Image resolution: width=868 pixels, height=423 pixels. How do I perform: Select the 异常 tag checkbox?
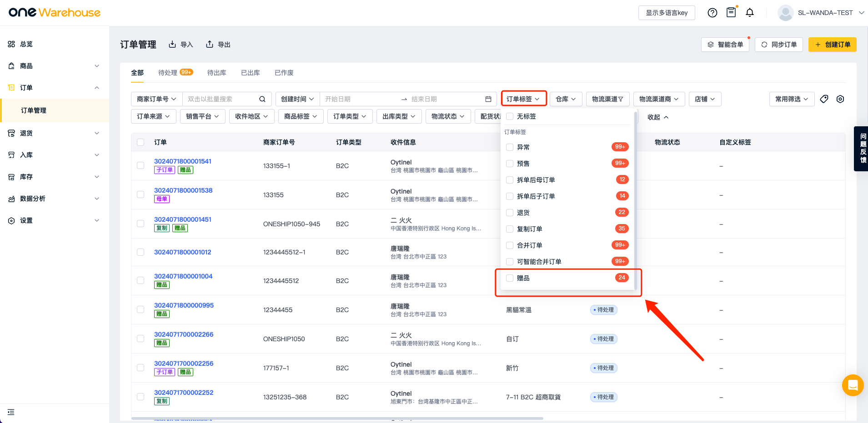click(x=510, y=147)
